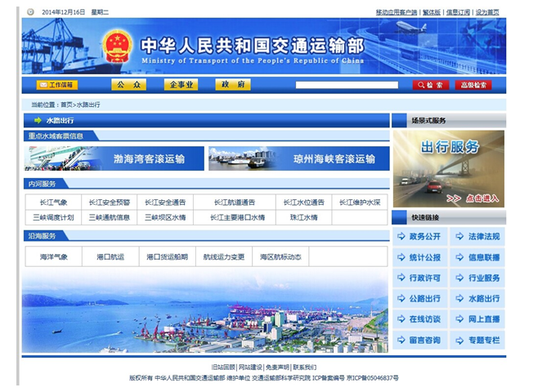Open 三峡坝区水情 link
Image resolution: width=533 pixels, height=392 pixels.
[165, 217]
